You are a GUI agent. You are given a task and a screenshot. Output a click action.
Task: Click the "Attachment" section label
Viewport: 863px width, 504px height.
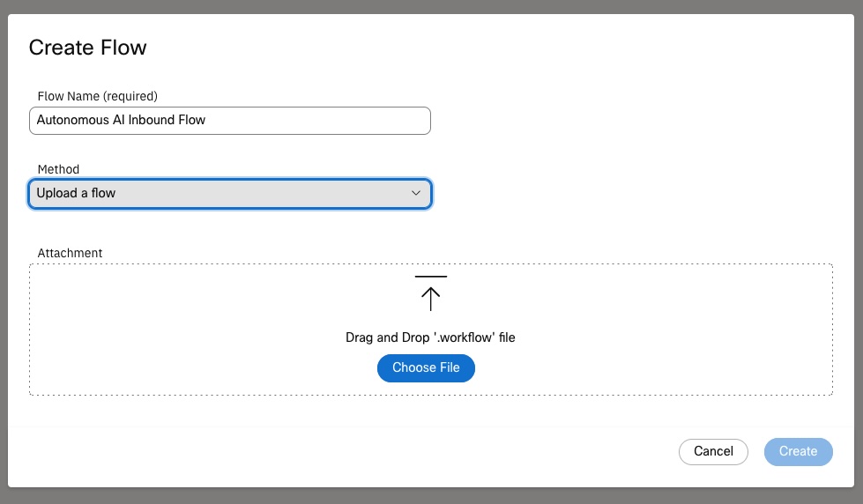[x=70, y=253]
